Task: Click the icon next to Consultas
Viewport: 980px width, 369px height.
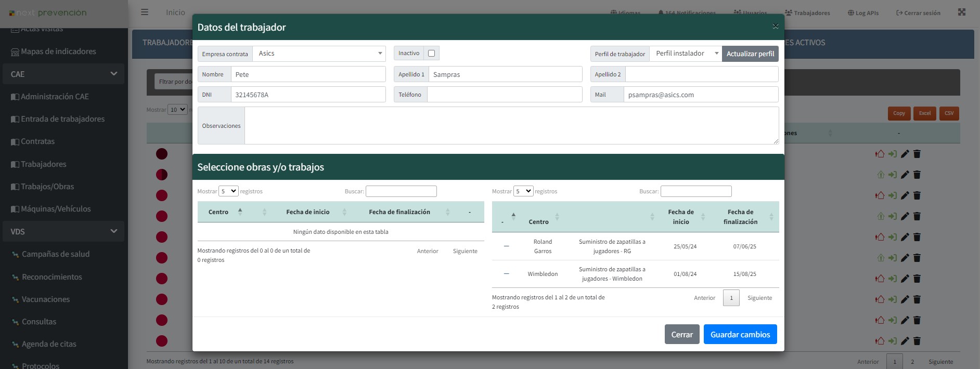Action: coord(15,322)
